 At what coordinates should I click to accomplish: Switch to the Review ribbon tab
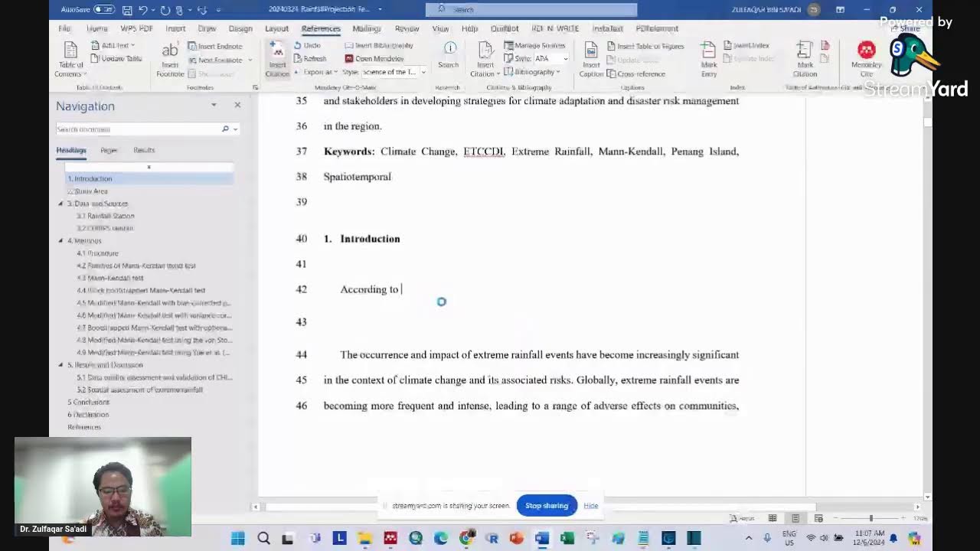(x=407, y=28)
